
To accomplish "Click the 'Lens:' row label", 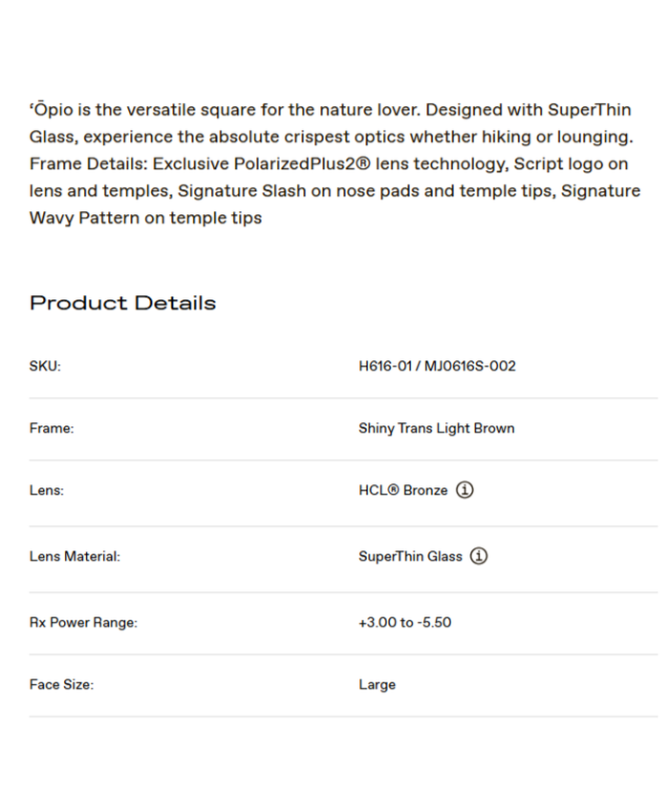I will click(47, 490).
